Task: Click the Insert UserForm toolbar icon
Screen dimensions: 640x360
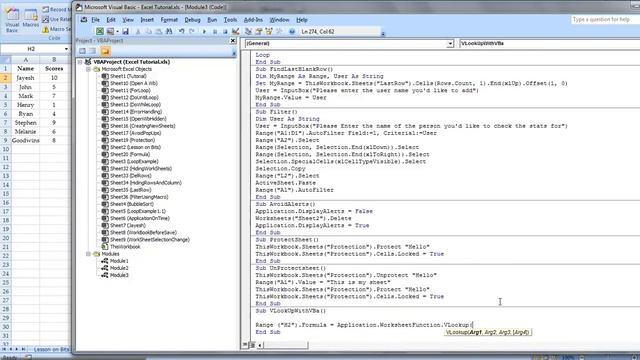Action: [x=110, y=31]
